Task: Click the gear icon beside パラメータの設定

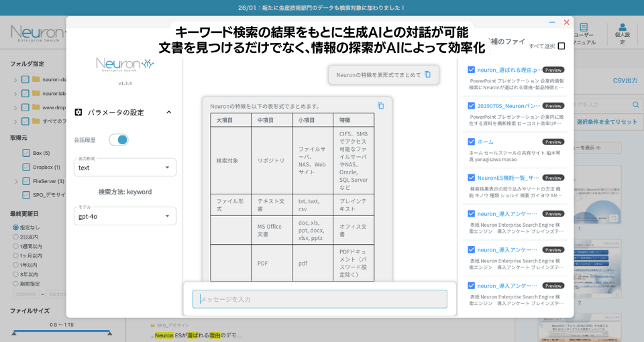Action: (78, 112)
